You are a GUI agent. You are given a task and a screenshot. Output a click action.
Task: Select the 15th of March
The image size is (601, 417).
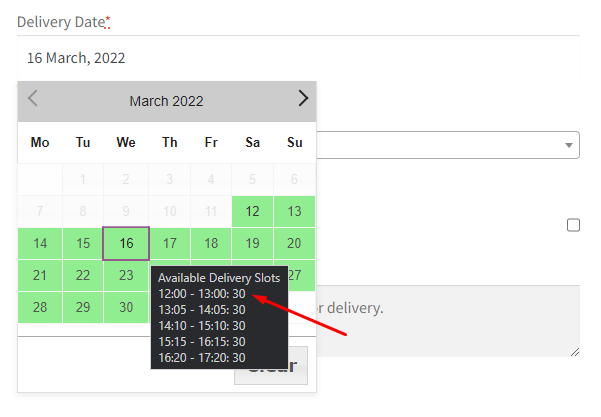tap(83, 243)
